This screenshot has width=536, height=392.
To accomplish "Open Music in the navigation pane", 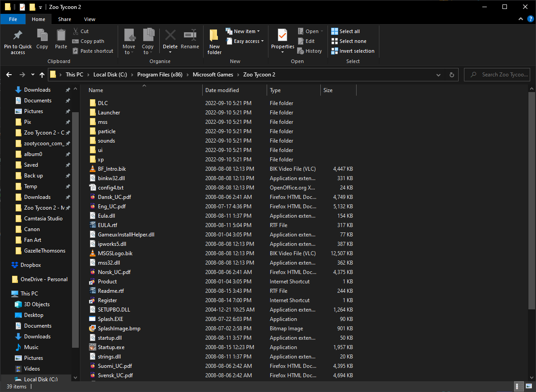I will [x=31, y=347].
